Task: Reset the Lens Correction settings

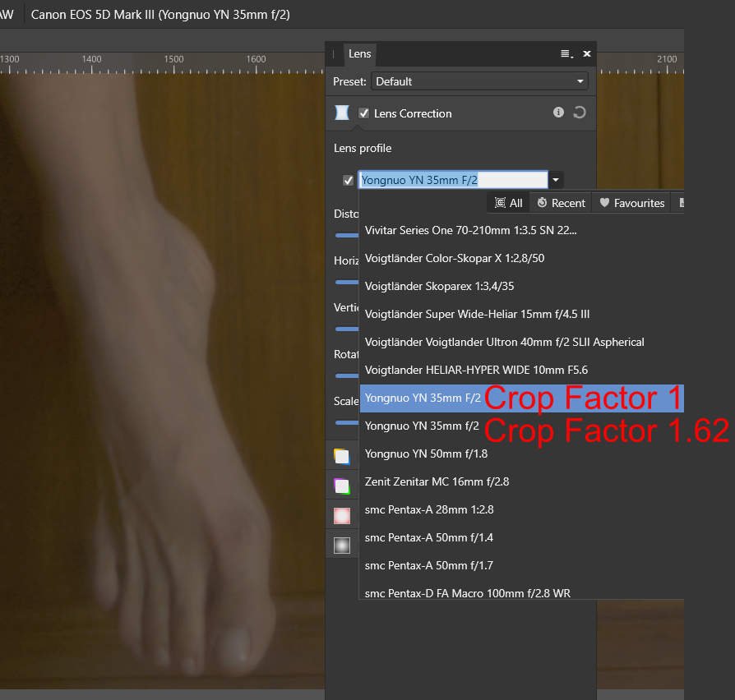Action: point(580,113)
